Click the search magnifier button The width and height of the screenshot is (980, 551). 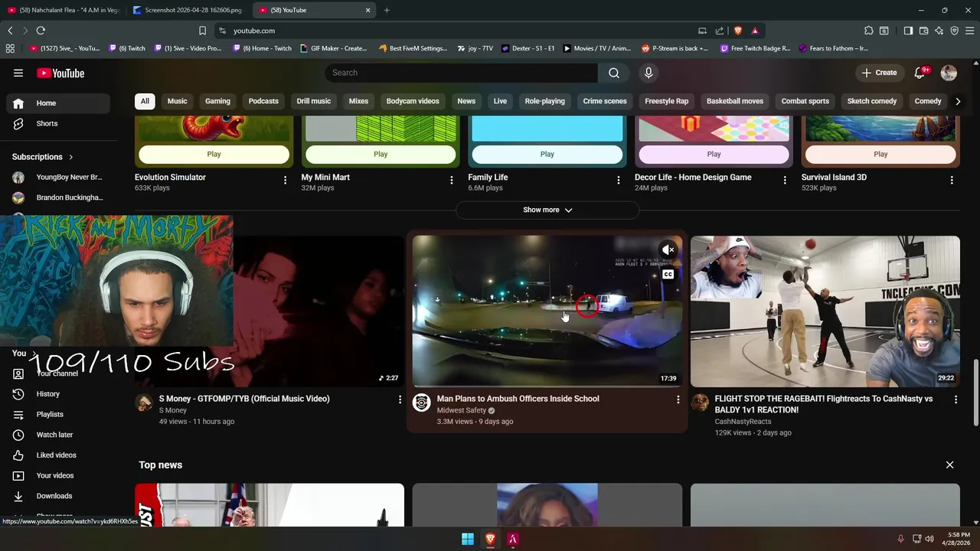pos(614,73)
